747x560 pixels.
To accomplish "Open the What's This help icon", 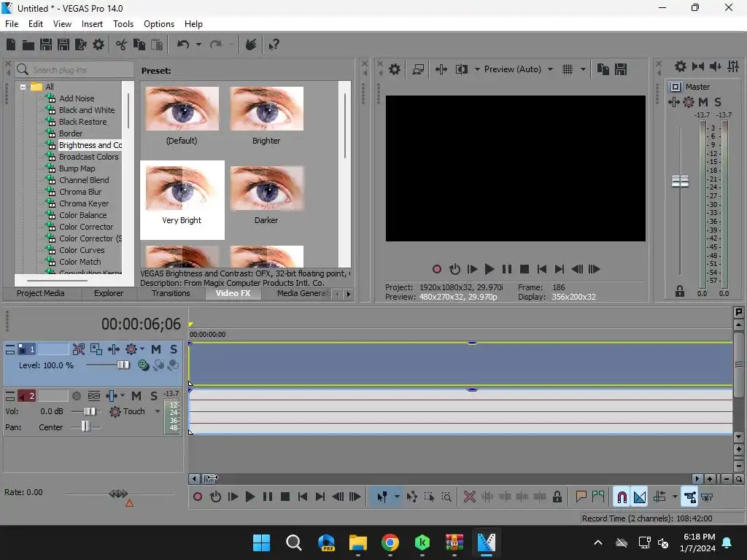I will coord(274,44).
